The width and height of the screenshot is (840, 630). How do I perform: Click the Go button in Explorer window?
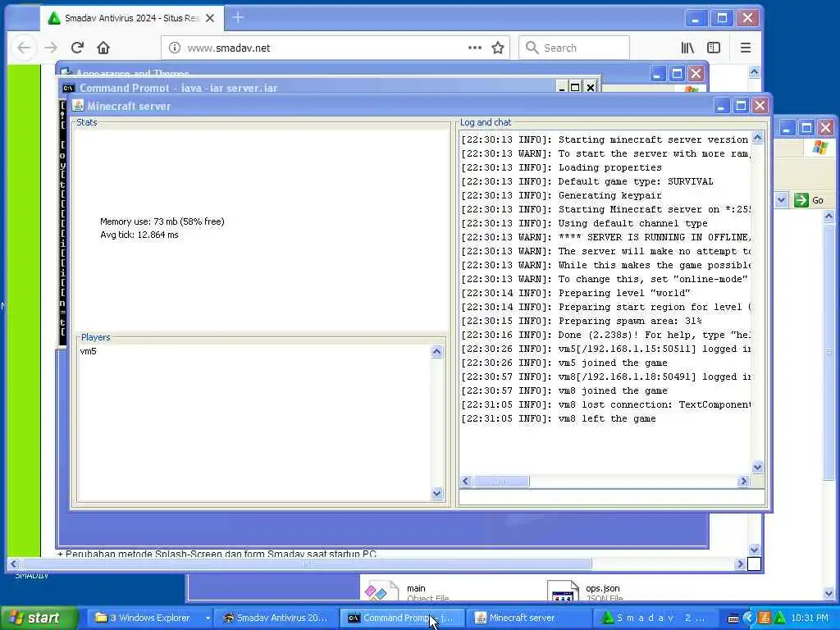[x=809, y=200]
